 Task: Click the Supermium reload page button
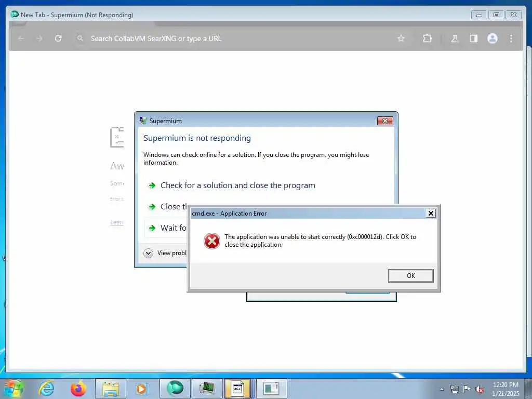(x=58, y=38)
